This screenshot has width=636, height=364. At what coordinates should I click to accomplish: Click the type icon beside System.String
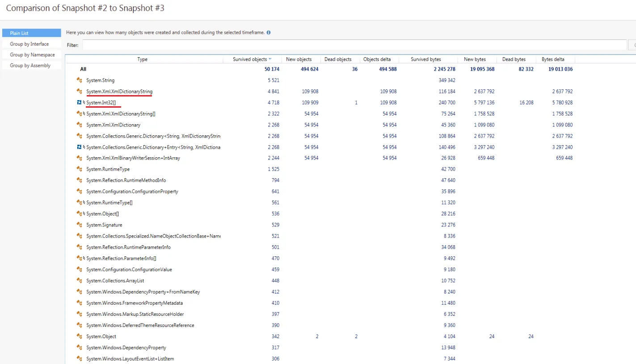(80, 80)
